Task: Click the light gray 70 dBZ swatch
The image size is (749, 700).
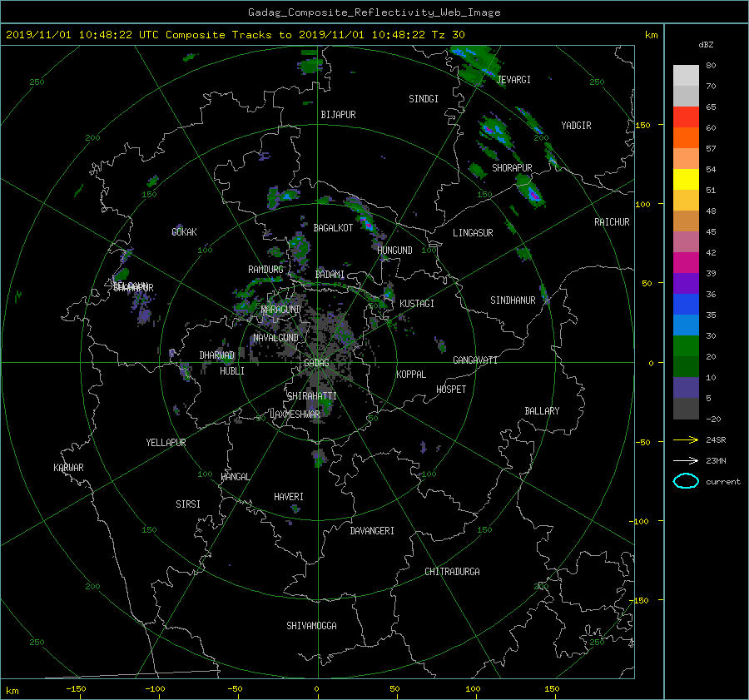Action: (x=686, y=76)
